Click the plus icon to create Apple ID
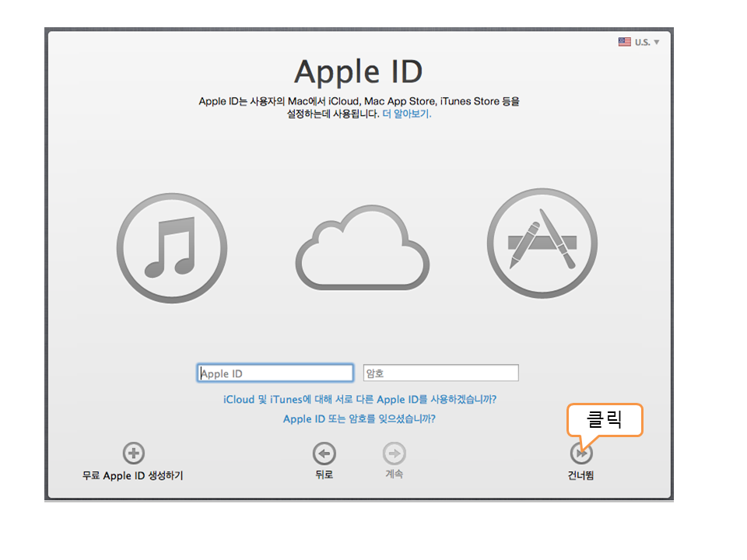 tap(134, 453)
